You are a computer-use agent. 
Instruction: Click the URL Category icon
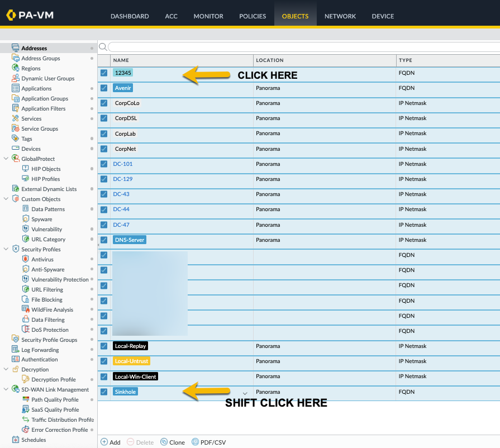point(26,239)
